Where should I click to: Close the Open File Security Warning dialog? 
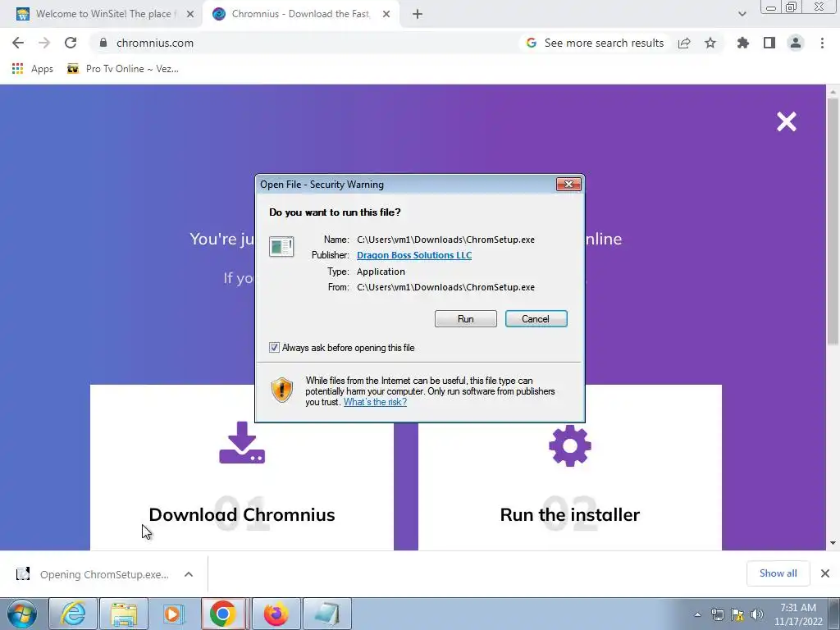(568, 185)
